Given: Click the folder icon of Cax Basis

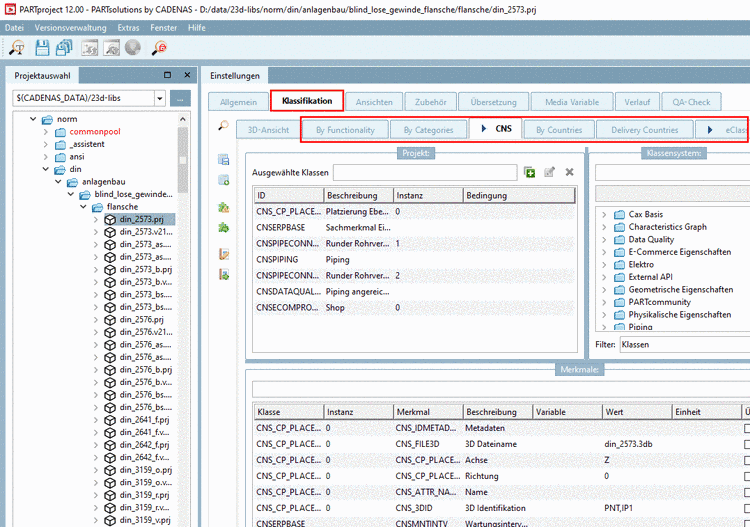Looking at the screenshot, I should point(619,214).
